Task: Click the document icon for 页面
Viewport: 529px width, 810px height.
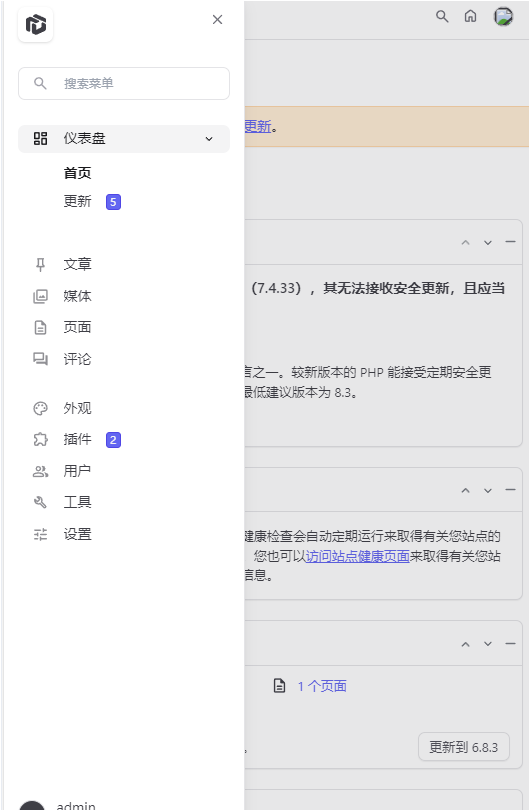Action: [40, 328]
